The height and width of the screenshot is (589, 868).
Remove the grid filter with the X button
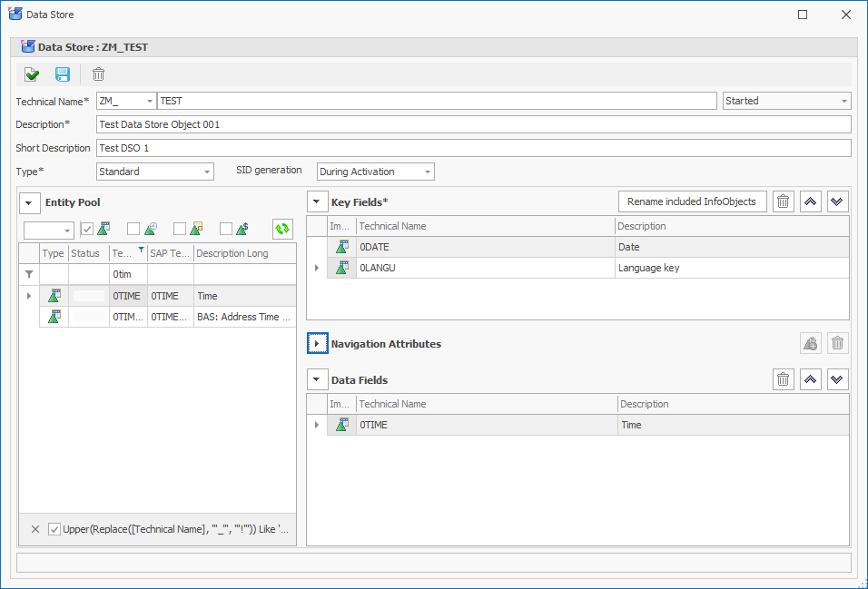(x=35, y=529)
